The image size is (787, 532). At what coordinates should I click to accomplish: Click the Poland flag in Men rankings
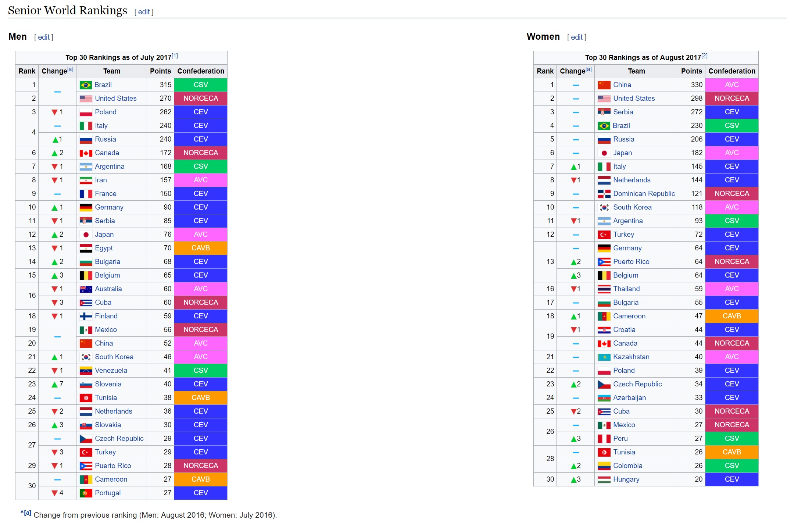86,112
